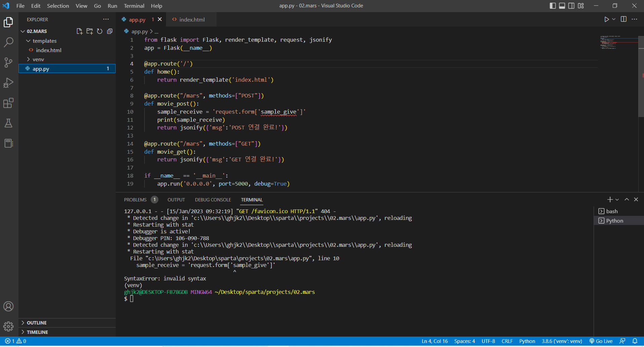Start Go Live server from status bar
The height and width of the screenshot is (347, 644).
(x=601, y=341)
